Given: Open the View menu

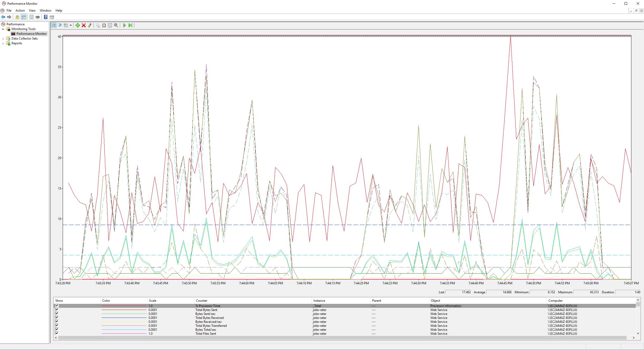Looking at the screenshot, I should coord(32,11).
